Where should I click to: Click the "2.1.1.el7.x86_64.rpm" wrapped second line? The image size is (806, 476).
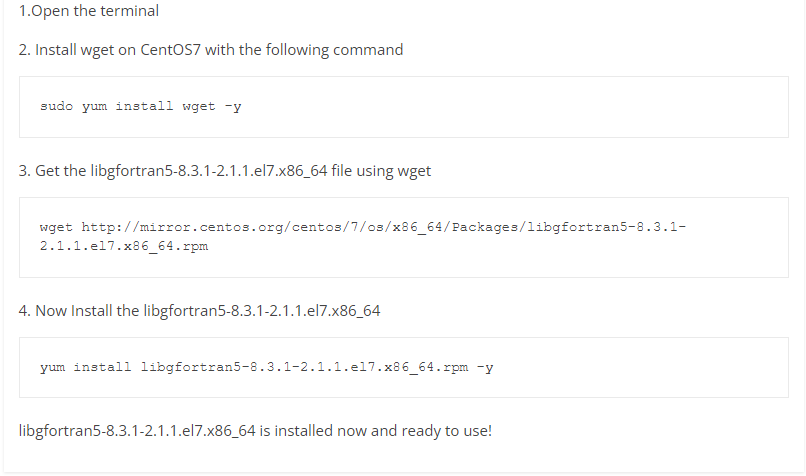pyautogui.click(x=124, y=246)
